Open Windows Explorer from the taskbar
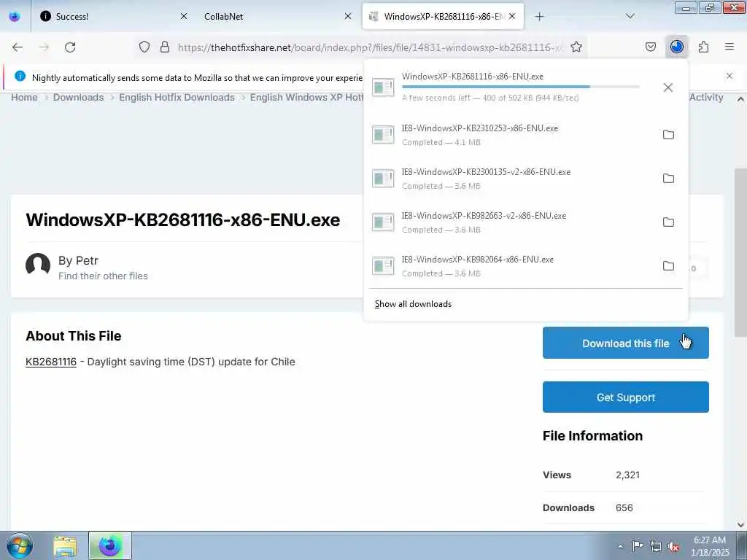Screen dimensions: 747x560 coord(65,546)
